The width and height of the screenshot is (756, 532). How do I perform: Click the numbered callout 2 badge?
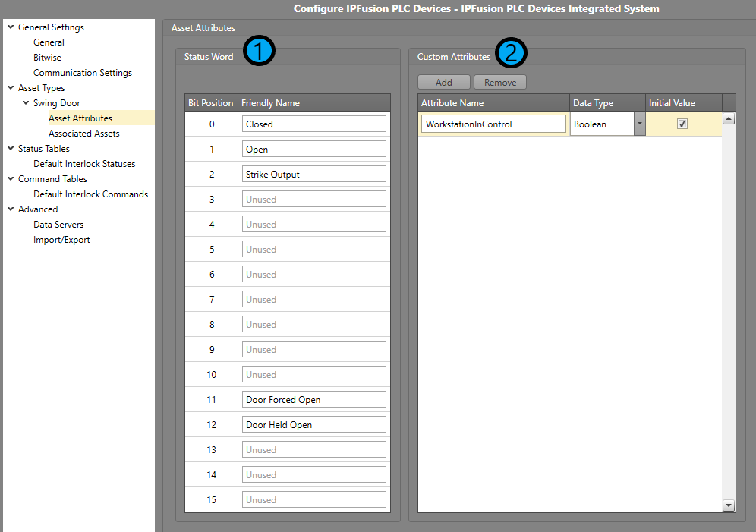[512, 52]
